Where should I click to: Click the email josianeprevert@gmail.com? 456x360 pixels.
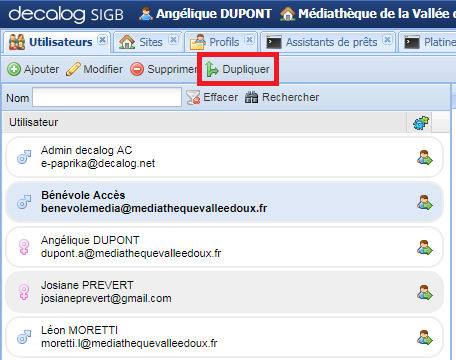106,299
